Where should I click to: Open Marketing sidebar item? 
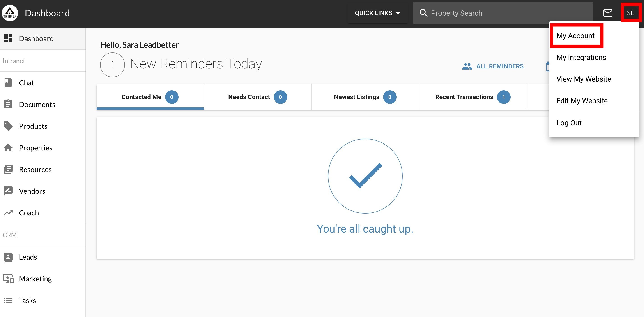point(42,279)
